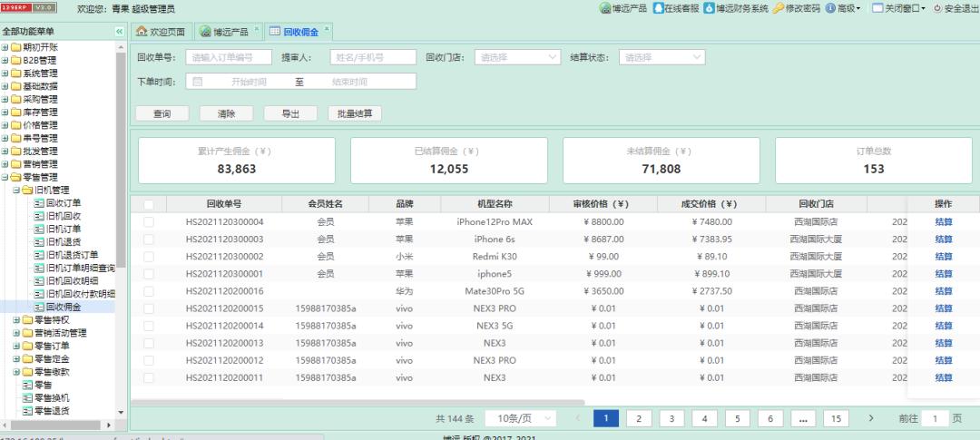980x440 pixels.
Task: Open 旧机回收 in sidebar
Action: point(64,216)
